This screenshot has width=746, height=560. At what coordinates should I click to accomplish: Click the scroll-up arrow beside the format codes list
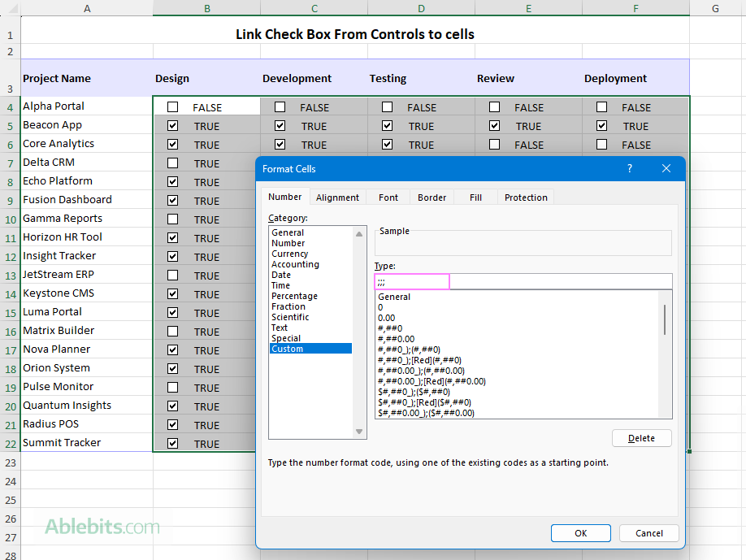pos(666,295)
